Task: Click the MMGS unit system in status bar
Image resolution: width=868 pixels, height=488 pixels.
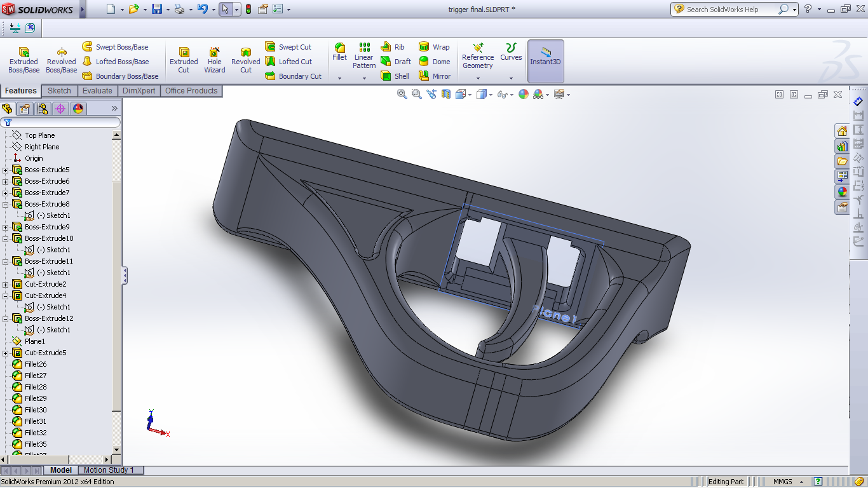Action: [x=782, y=482]
